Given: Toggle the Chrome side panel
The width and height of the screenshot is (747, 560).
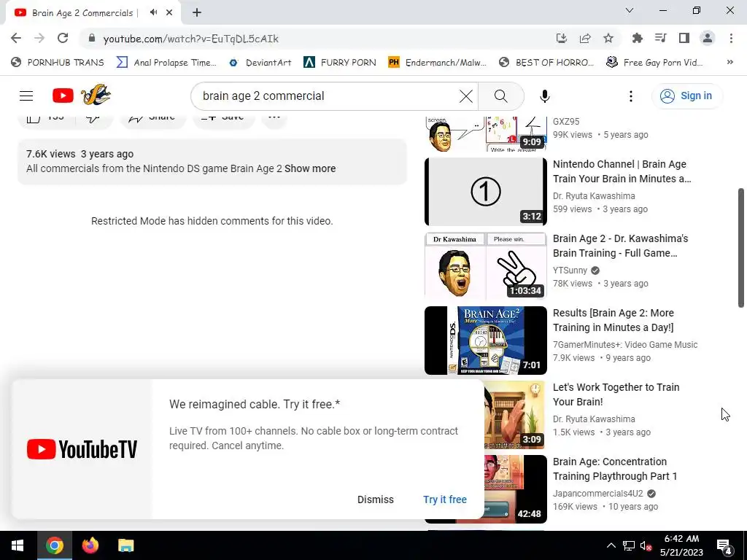Looking at the screenshot, I should [x=684, y=39].
